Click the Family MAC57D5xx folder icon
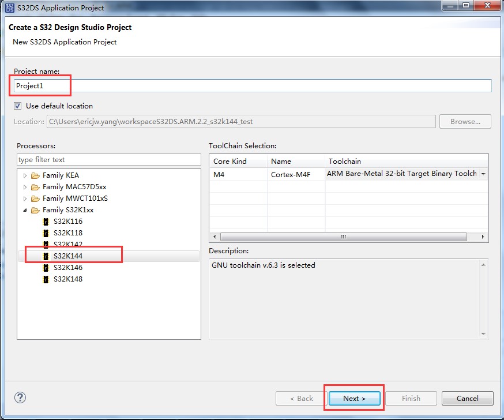The height and width of the screenshot is (420, 504). coord(35,187)
